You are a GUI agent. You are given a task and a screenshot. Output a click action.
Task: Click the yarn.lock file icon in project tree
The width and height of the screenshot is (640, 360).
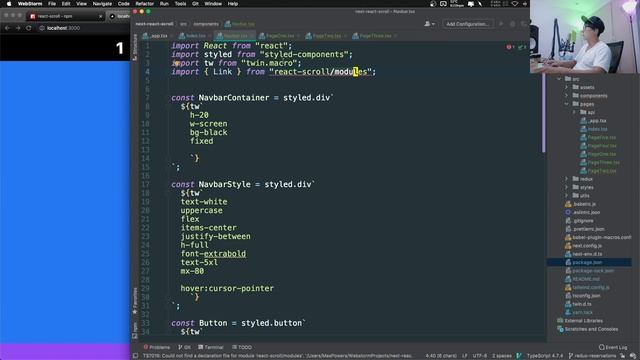pyautogui.click(x=568, y=312)
